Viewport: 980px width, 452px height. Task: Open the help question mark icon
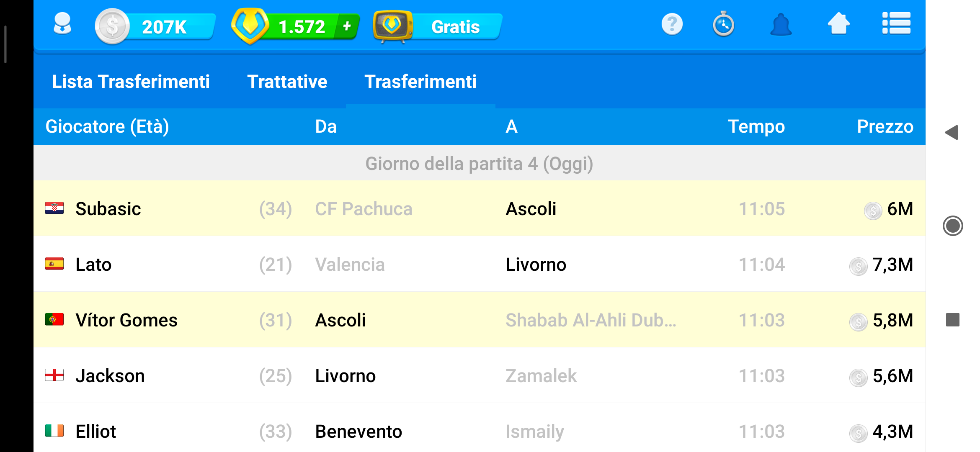pyautogui.click(x=672, y=24)
